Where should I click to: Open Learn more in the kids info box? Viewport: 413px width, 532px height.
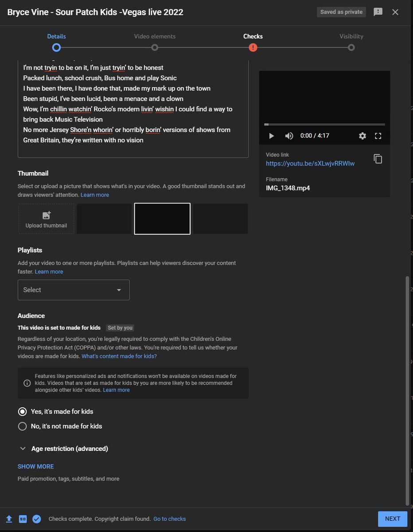tap(117, 390)
